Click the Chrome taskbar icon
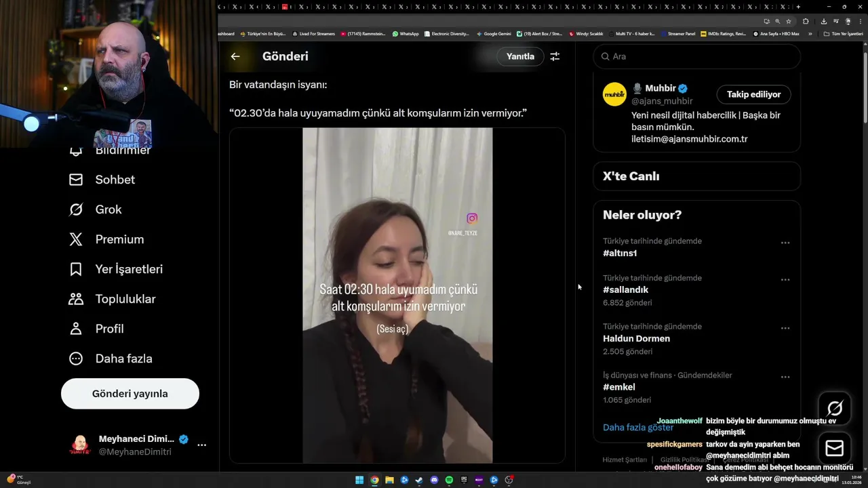Screen dimensions: 868x488 [x=374, y=480]
